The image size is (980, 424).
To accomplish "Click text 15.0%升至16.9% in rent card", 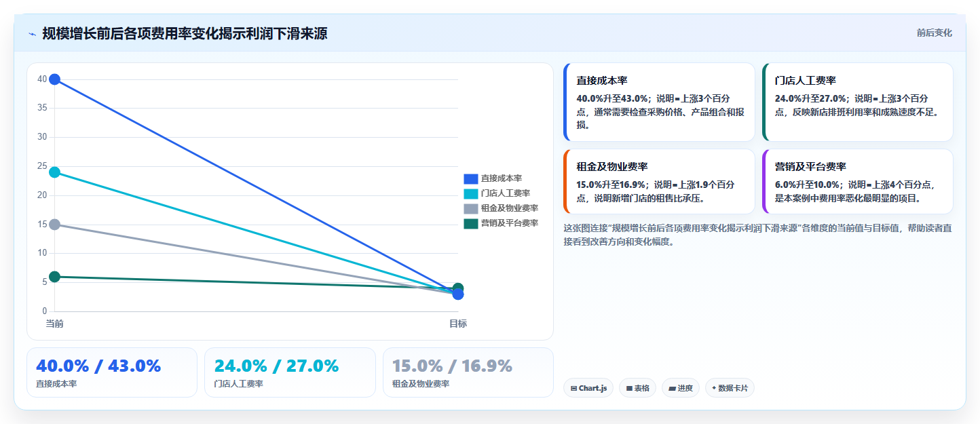I will click(611, 185).
